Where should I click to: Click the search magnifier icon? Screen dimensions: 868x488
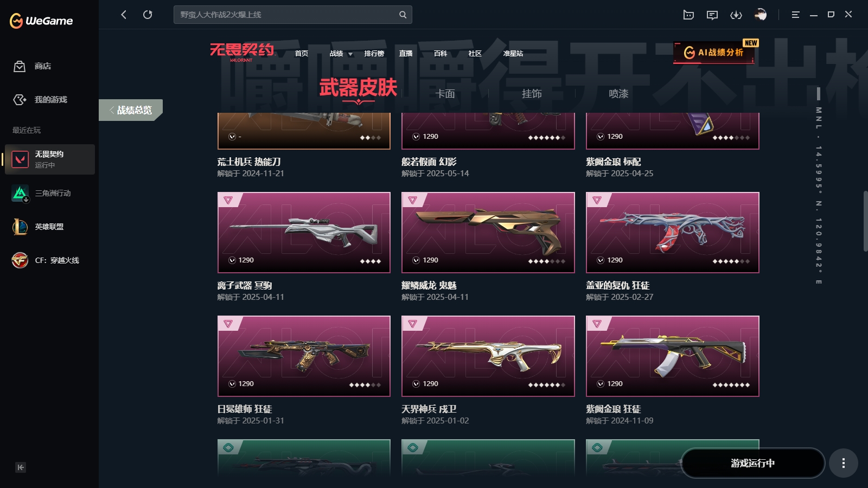point(403,15)
